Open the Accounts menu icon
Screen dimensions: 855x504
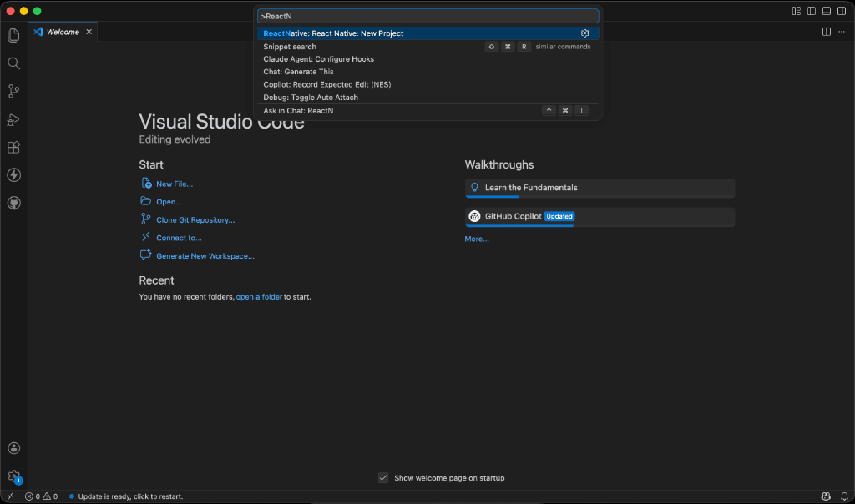click(x=13, y=448)
